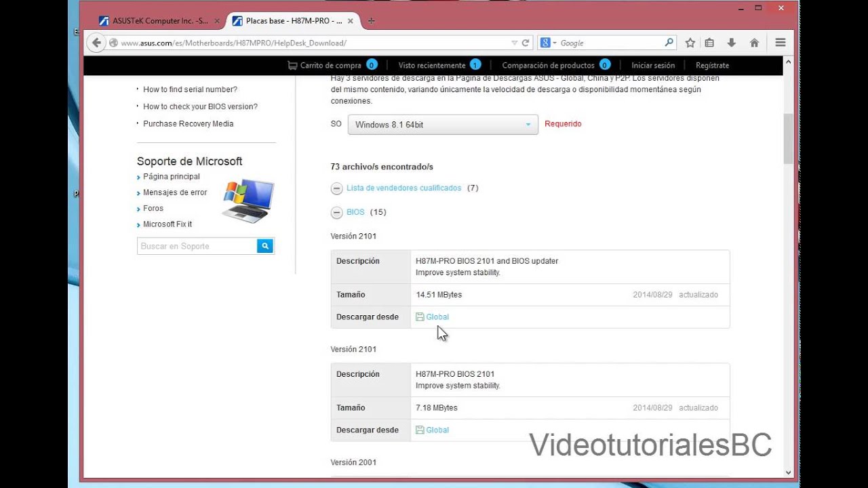Collapse the BIOS section
Screen dimensions: 868x488
336,213
